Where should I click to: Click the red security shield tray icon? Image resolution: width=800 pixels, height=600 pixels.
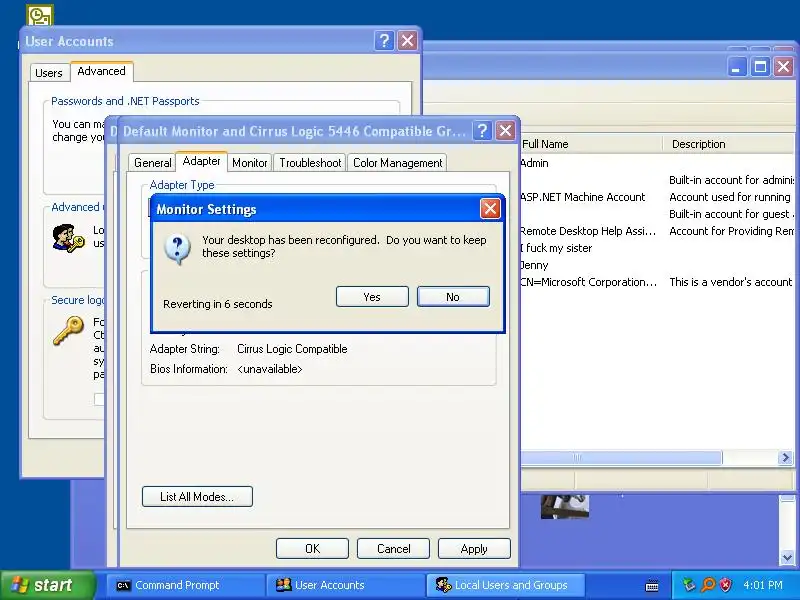click(x=725, y=585)
